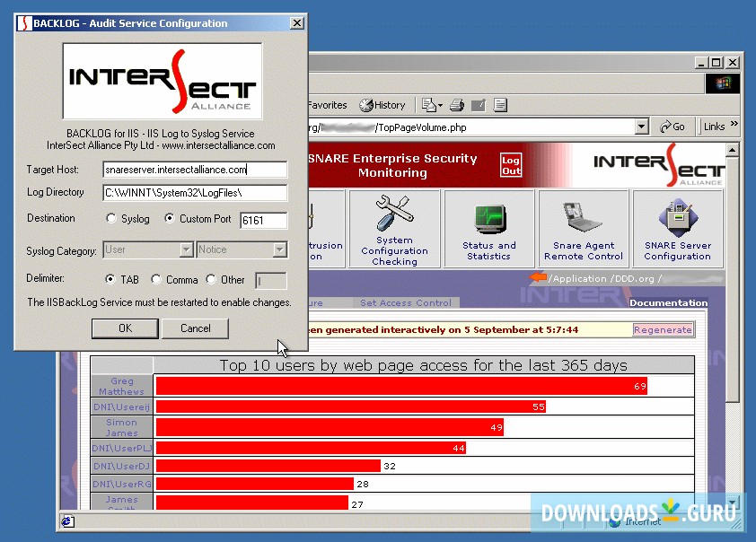The width and height of the screenshot is (756, 542).
Task: Click the Windows flag throbber in browser
Action: 722,83
